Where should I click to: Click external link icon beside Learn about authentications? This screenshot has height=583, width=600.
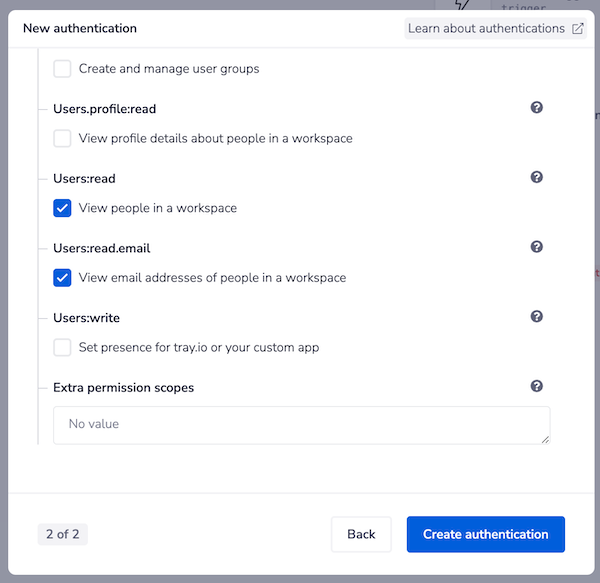(578, 29)
